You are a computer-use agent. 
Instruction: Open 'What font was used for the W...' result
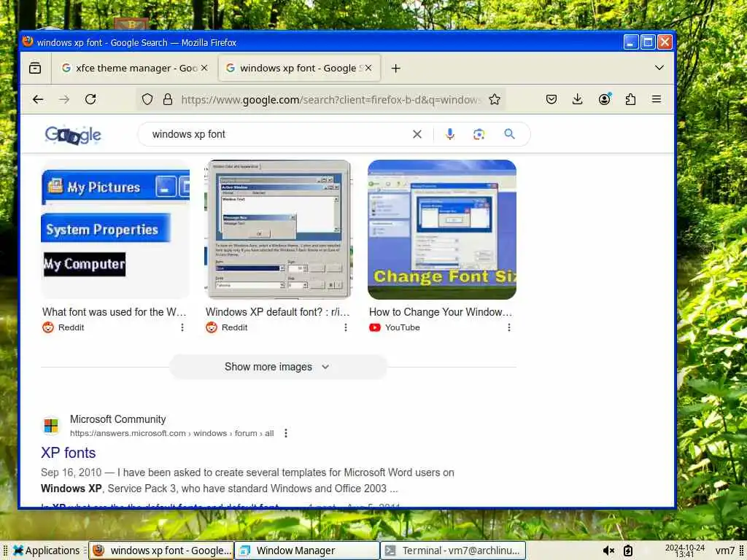point(115,312)
